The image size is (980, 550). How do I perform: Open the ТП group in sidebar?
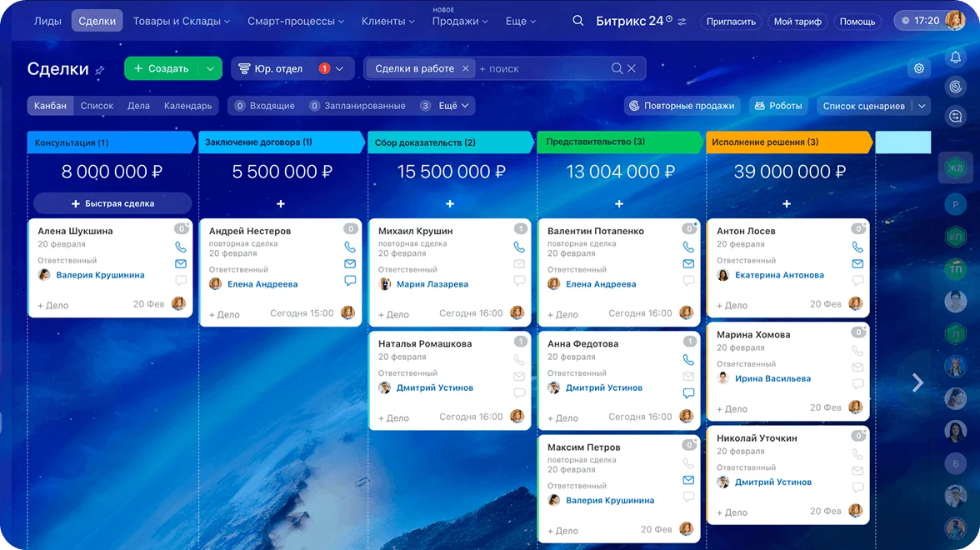(956, 268)
